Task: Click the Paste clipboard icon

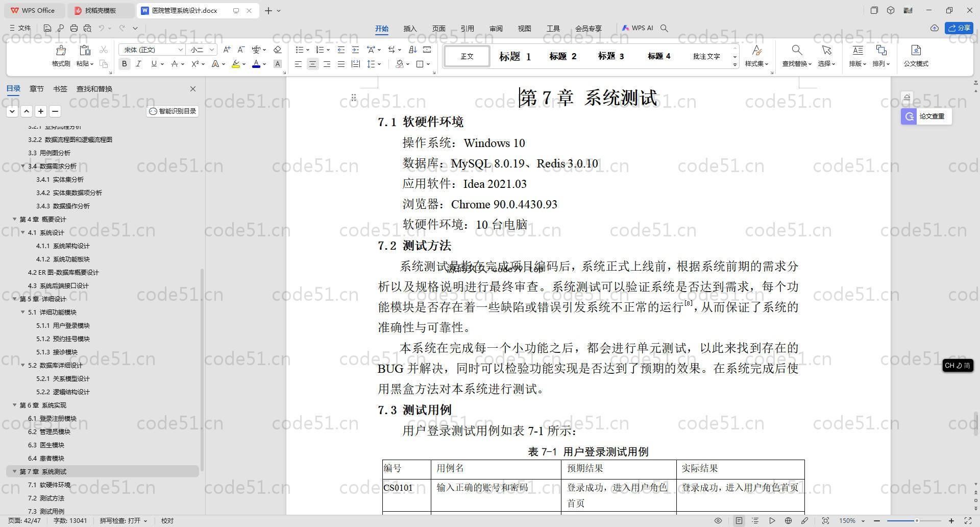Action: pos(85,51)
